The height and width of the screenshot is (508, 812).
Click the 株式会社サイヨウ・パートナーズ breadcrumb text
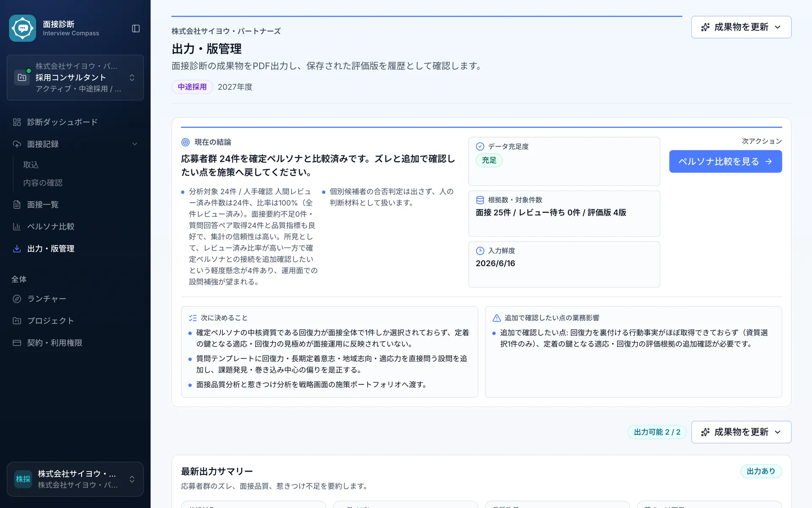226,31
